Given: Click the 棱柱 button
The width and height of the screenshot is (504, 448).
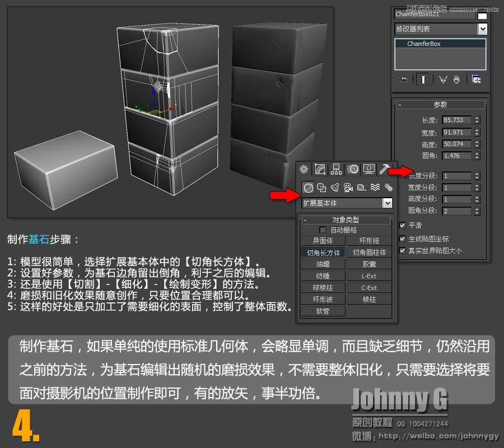Looking at the screenshot, I should click(x=370, y=300).
